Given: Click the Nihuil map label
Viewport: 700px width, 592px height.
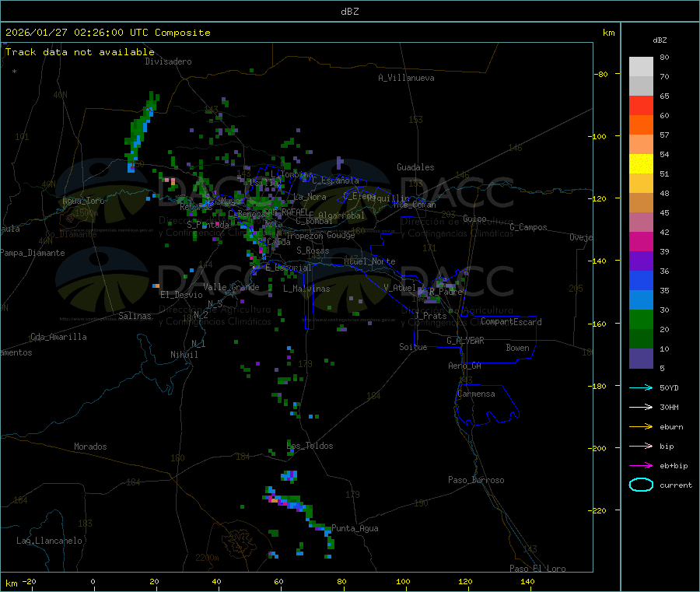Looking at the screenshot, I should (184, 355).
